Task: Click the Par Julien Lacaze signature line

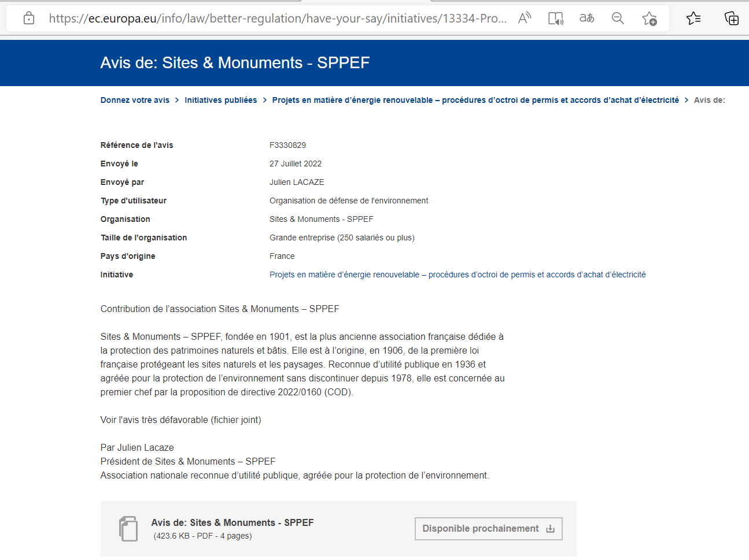Action: (x=137, y=447)
